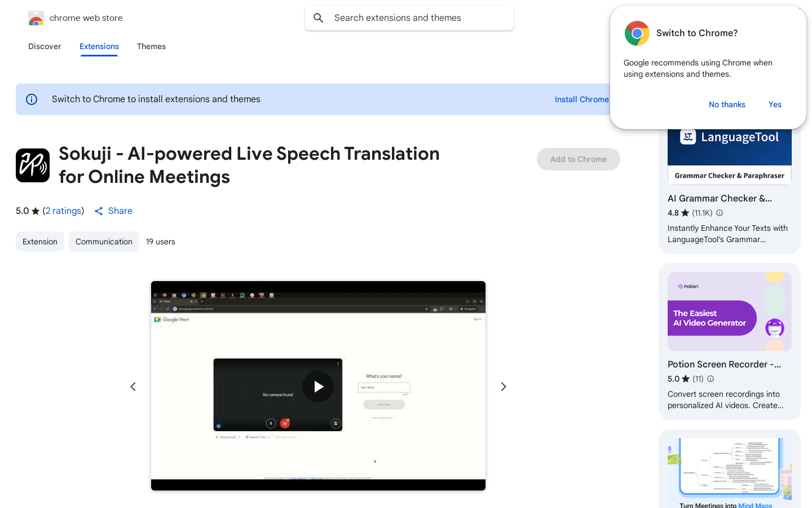Open AI Grammar Checker extension title
Image resolution: width=812 pixels, height=508 pixels.
pyautogui.click(x=720, y=198)
